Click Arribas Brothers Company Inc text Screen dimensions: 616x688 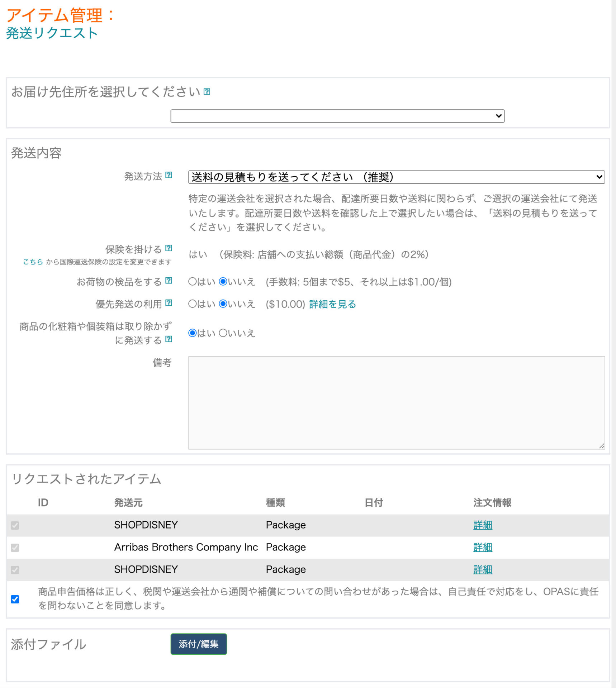point(186,547)
